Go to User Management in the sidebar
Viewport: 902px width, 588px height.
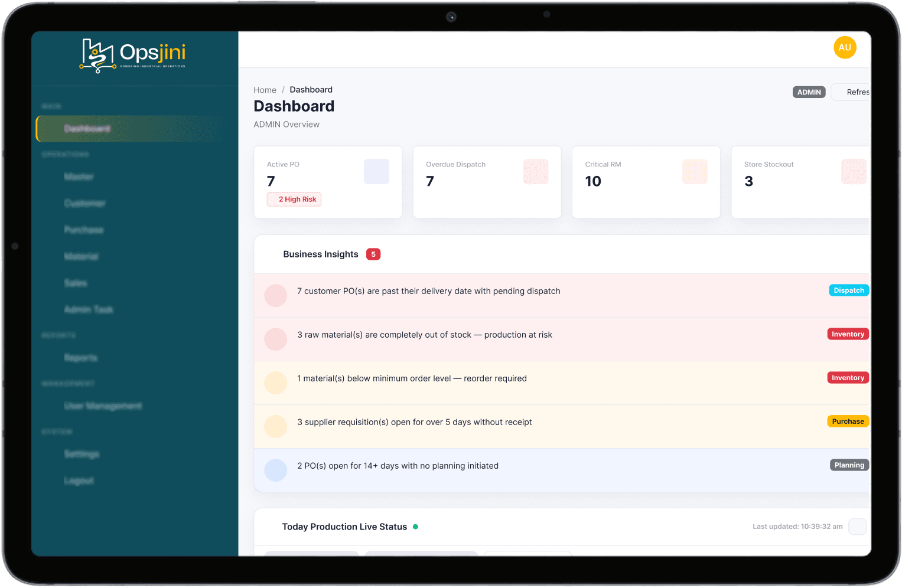(103, 406)
